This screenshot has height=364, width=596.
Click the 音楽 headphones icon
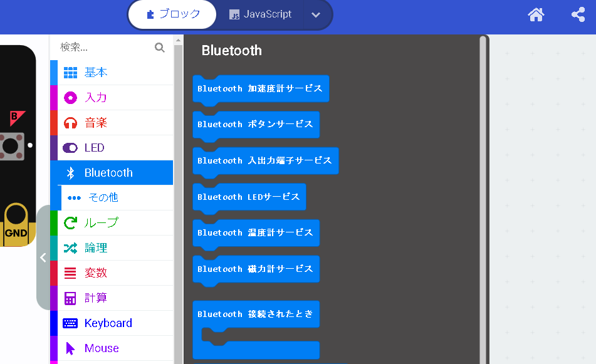click(x=70, y=123)
